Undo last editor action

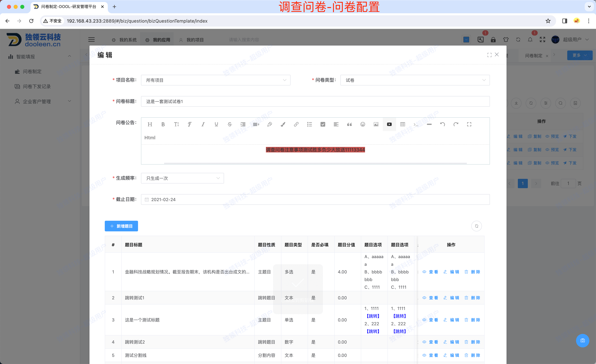[x=442, y=124]
